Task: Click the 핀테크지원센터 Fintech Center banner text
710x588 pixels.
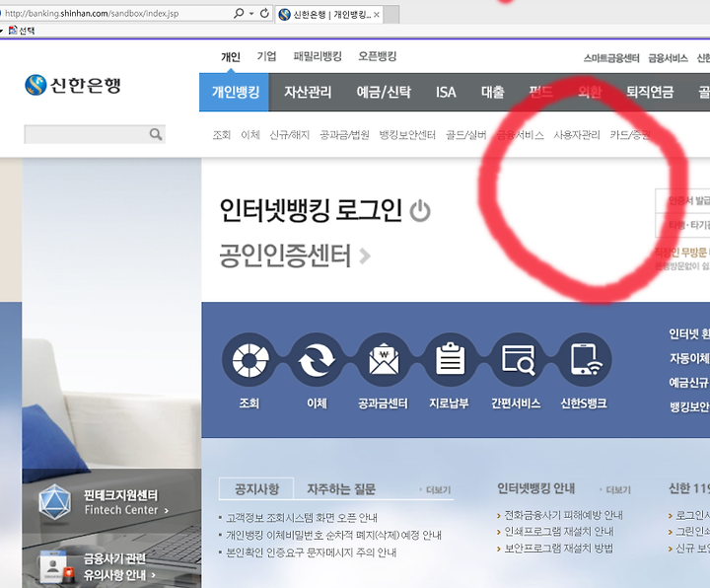Action: click(x=126, y=502)
